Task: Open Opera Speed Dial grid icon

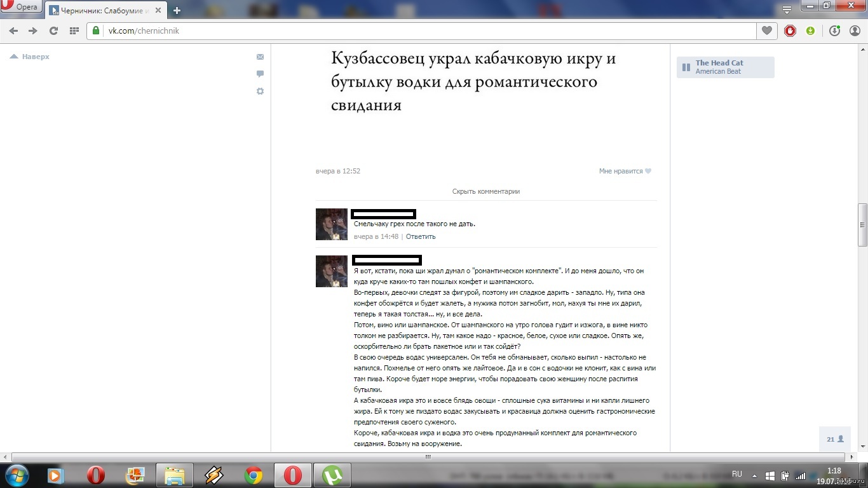Action: [x=74, y=30]
